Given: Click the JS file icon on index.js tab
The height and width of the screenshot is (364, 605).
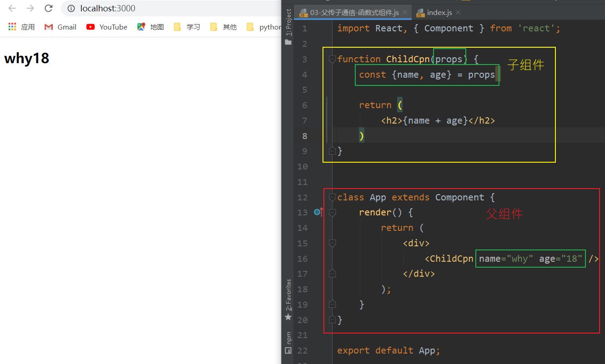Looking at the screenshot, I should point(420,13).
